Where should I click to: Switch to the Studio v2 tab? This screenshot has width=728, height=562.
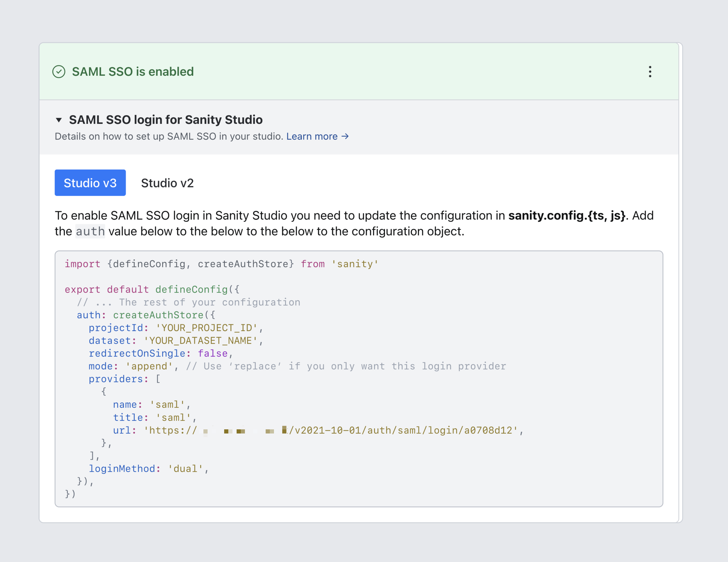[167, 183]
